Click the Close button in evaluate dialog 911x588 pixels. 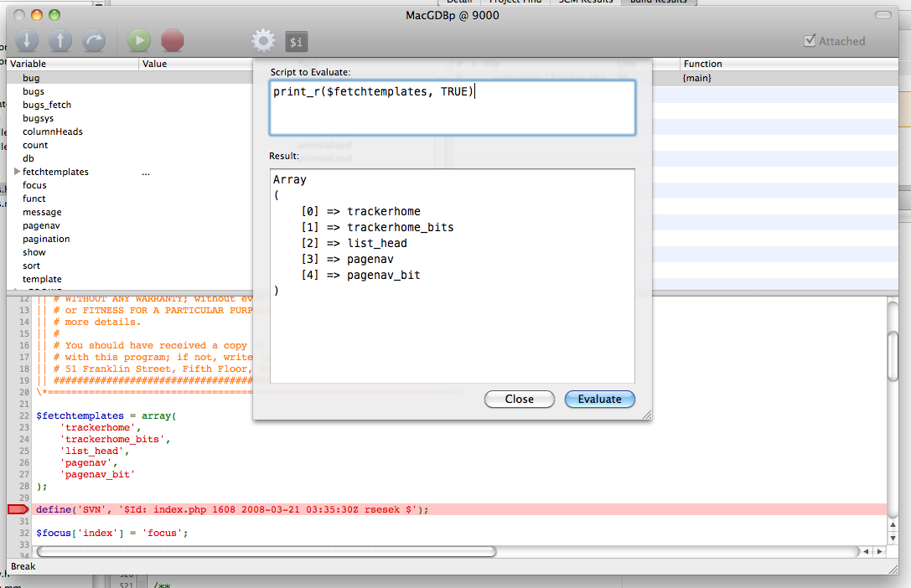[520, 400]
